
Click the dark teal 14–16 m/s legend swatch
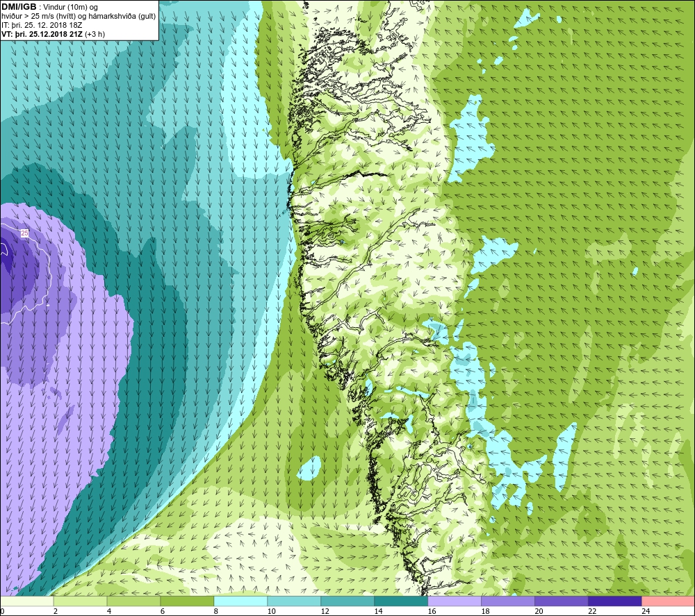pos(401,601)
